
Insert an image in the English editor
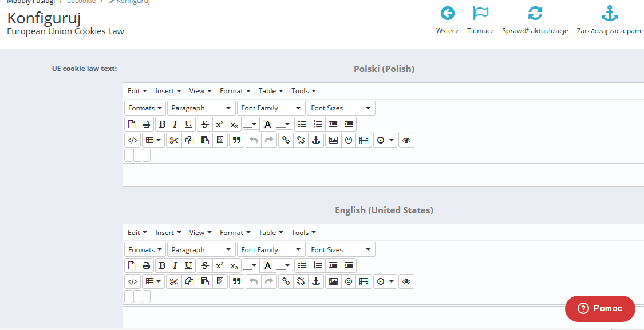point(333,282)
